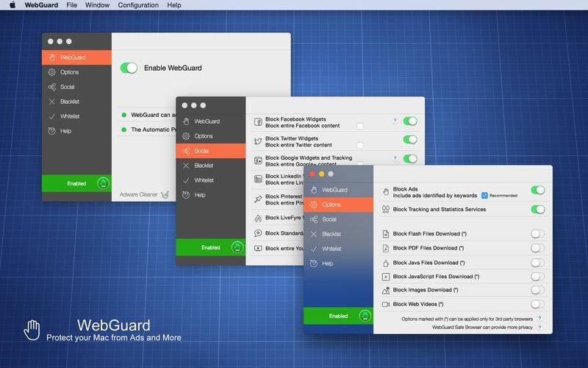This screenshot has width=588, height=368.
Task: Toggle the Enable WebGuard switch
Action: (129, 68)
